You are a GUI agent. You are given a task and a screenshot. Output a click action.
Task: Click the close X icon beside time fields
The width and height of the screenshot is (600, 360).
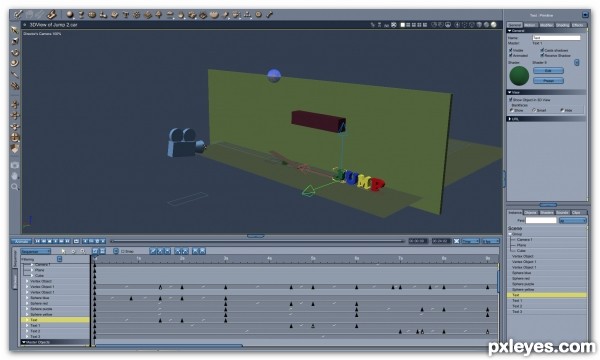[457, 241]
